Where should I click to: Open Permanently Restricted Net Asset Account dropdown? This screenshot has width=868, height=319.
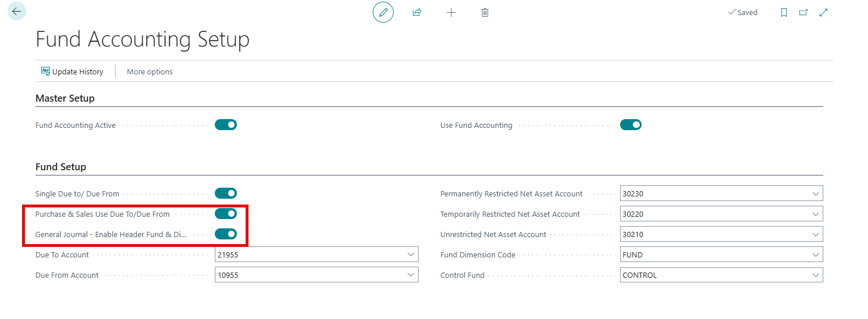point(816,193)
